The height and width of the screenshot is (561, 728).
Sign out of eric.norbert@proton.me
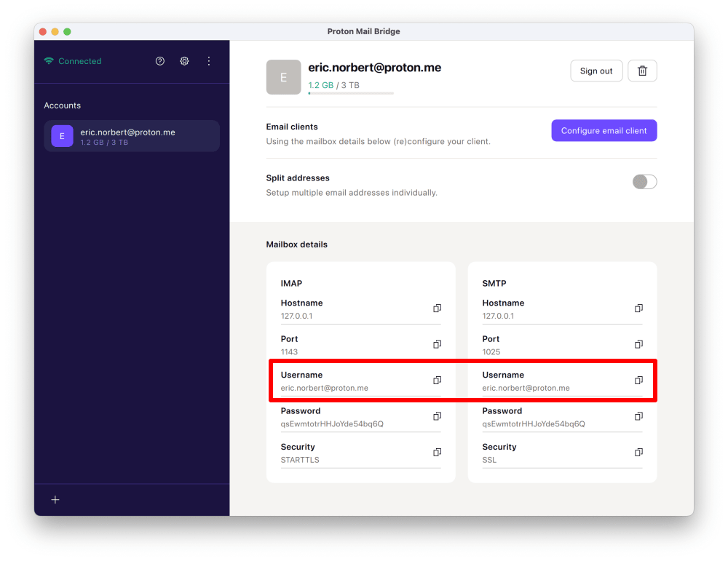[x=596, y=71]
